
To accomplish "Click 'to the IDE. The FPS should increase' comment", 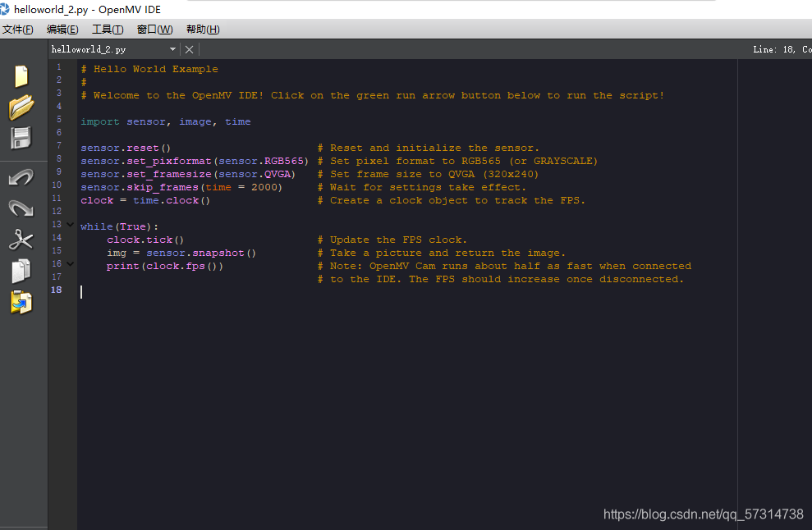I will (x=445, y=280).
